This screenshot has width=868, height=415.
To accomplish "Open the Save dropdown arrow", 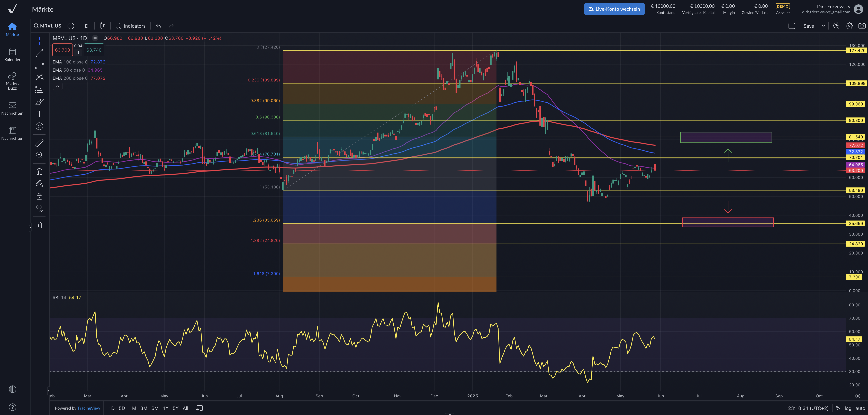I will (x=823, y=26).
